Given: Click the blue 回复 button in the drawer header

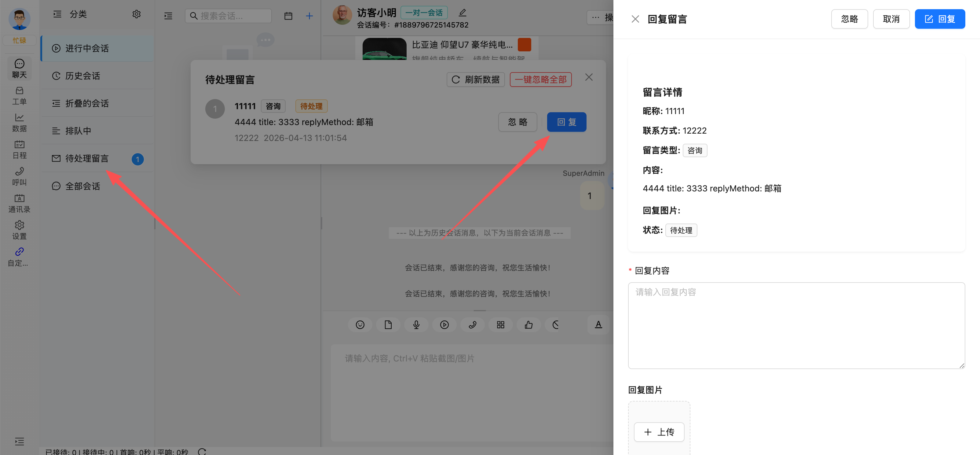Looking at the screenshot, I should [x=940, y=19].
